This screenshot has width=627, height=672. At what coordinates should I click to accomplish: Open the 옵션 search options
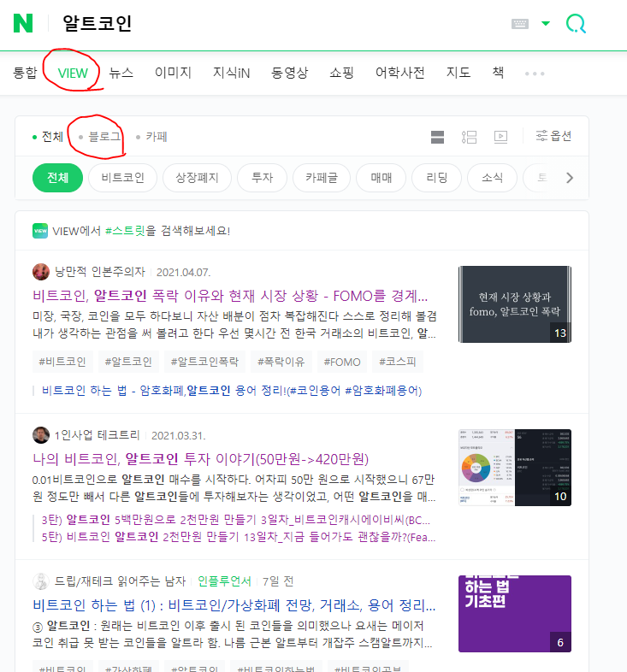point(553,136)
